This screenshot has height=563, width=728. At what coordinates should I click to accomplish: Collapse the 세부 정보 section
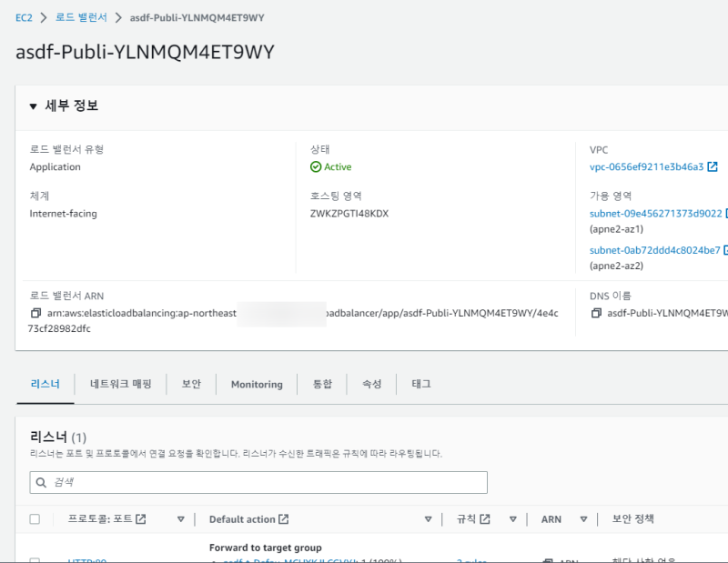pyautogui.click(x=34, y=106)
